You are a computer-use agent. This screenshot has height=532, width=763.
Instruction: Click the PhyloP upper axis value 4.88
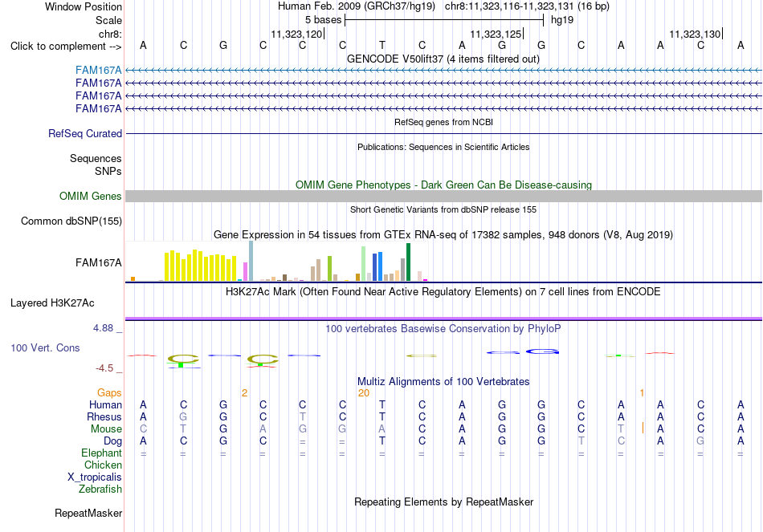(x=103, y=328)
